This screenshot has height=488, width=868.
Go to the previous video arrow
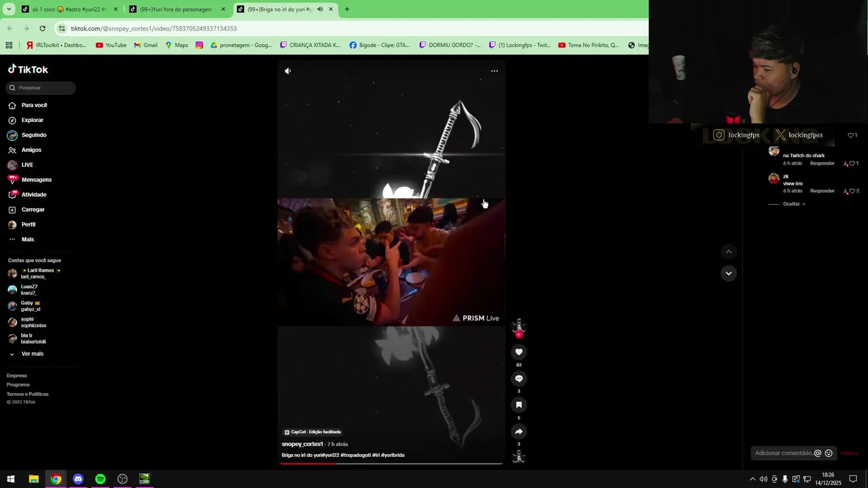click(x=728, y=251)
